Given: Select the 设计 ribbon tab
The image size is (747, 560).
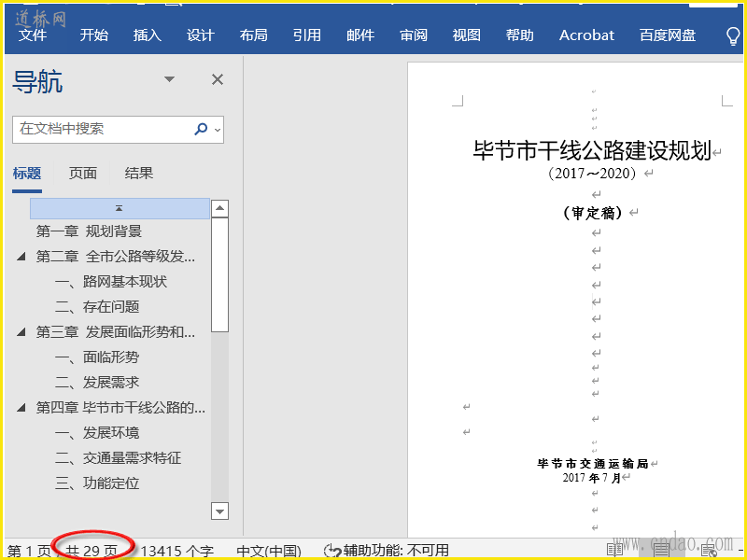Looking at the screenshot, I should coord(201,35).
